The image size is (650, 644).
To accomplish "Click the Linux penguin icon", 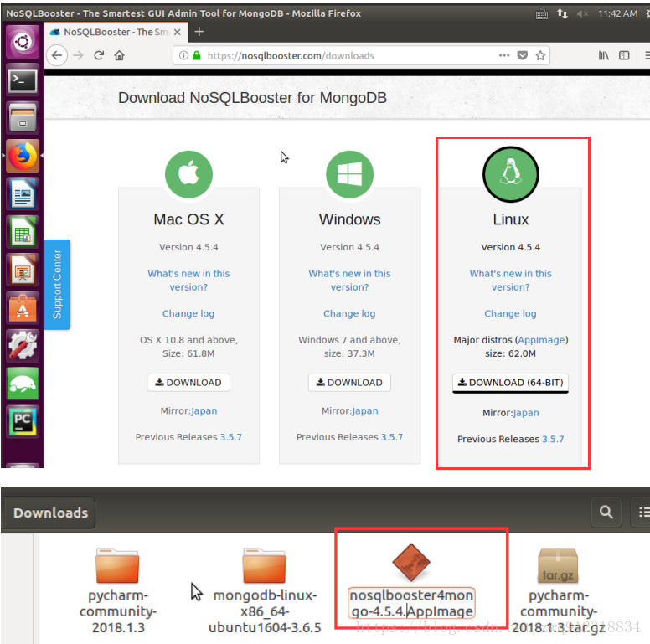I will click(x=511, y=174).
